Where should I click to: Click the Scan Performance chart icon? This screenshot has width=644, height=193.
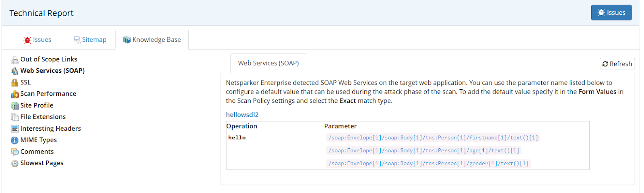point(15,94)
